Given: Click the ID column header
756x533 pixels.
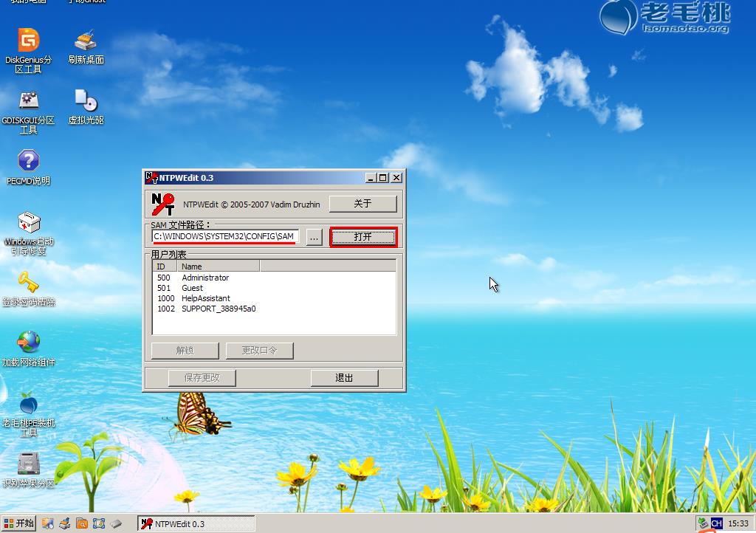Looking at the screenshot, I should tap(165, 266).
